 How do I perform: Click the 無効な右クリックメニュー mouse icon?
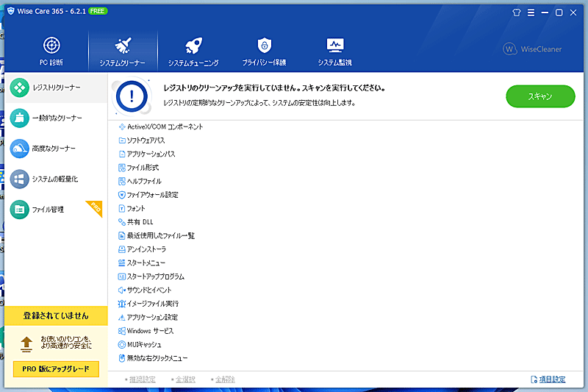[x=122, y=358]
